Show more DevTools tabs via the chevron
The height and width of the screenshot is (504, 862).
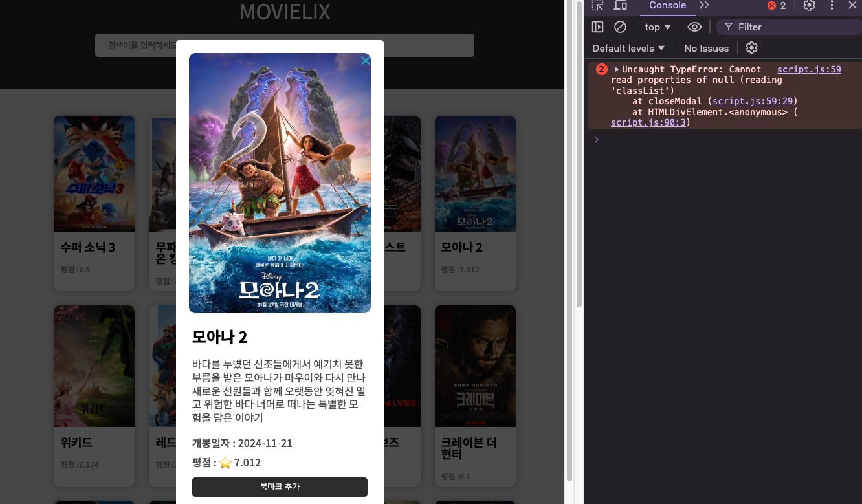pos(705,6)
